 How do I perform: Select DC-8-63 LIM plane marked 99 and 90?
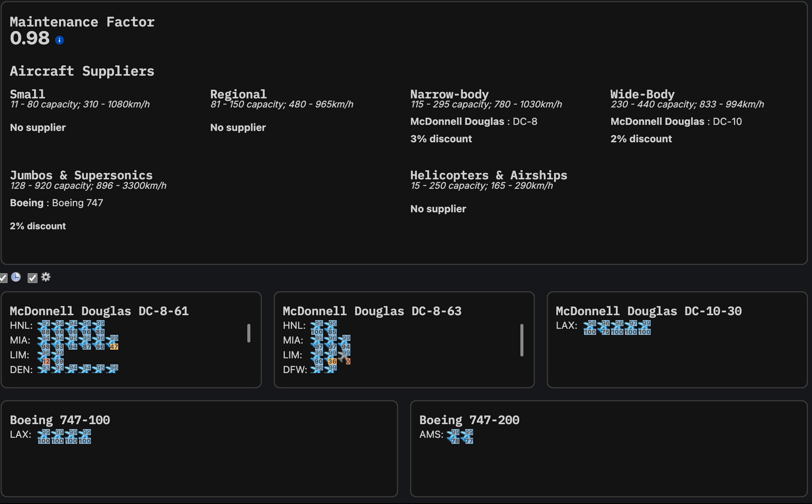click(x=317, y=357)
